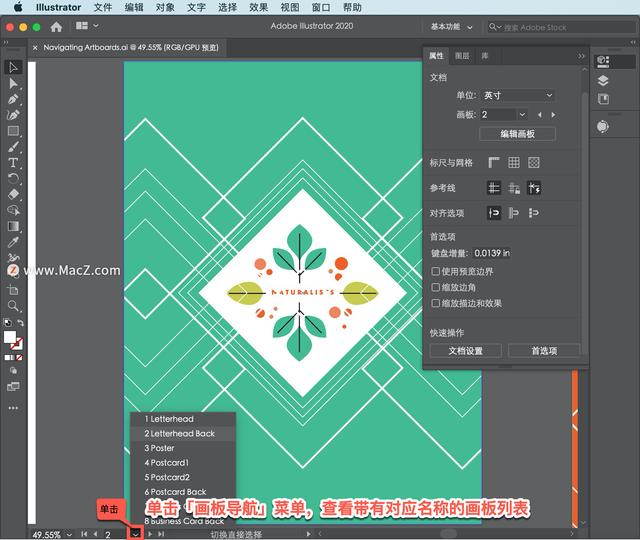Enable 缩放边角 checkbox

436,287
